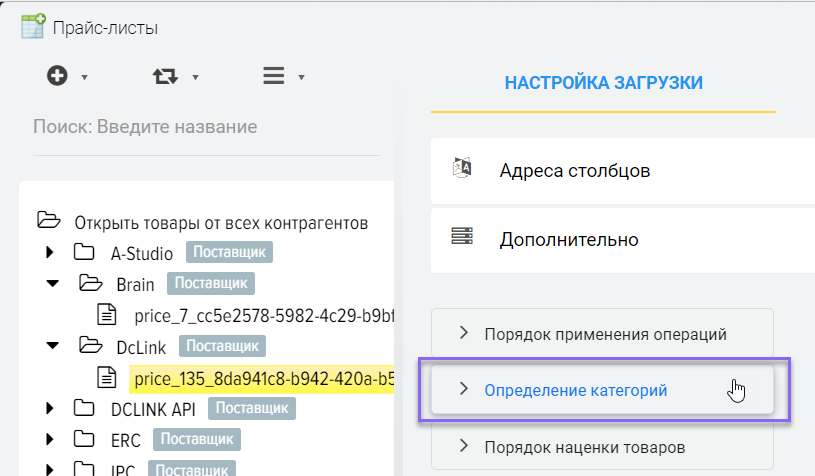The height and width of the screenshot is (476, 815).
Task: Collapse the Brain supplier tree node
Action: pyautogui.click(x=52, y=284)
